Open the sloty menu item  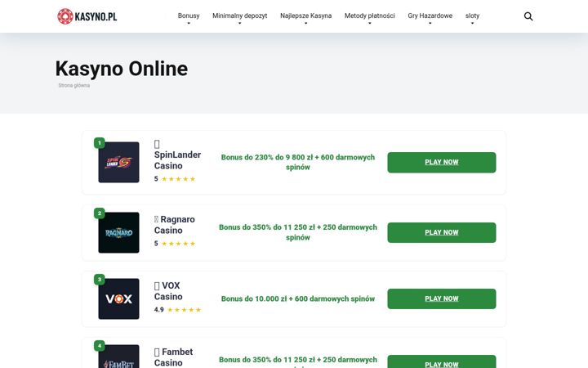[472, 16]
